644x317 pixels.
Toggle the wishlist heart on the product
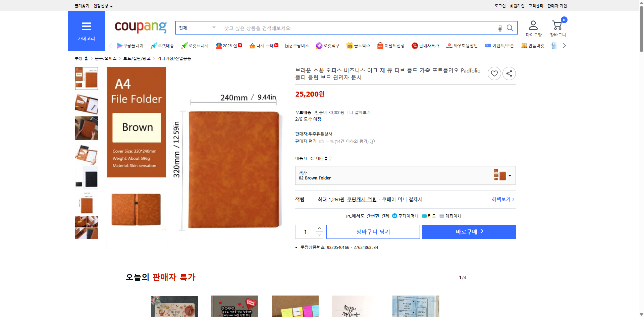(x=494, y=73)
